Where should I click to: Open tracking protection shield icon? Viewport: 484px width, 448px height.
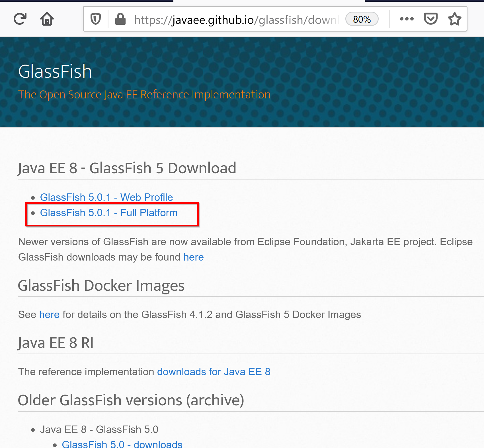coord(96,19)
